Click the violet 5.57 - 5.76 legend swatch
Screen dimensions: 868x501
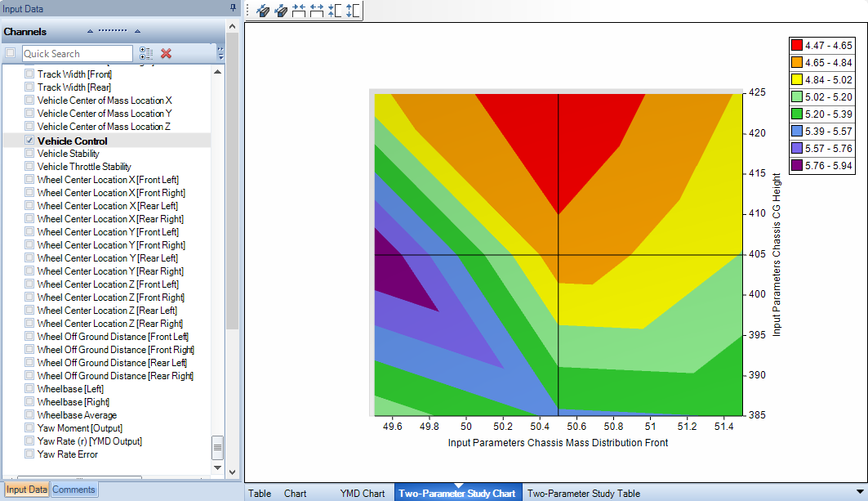click(x=797, y=149)
